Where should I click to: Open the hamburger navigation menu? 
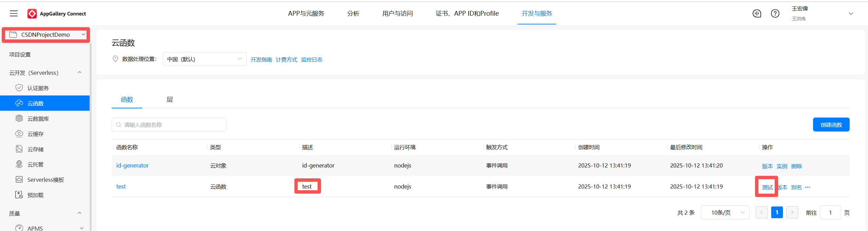pos(14,14)
